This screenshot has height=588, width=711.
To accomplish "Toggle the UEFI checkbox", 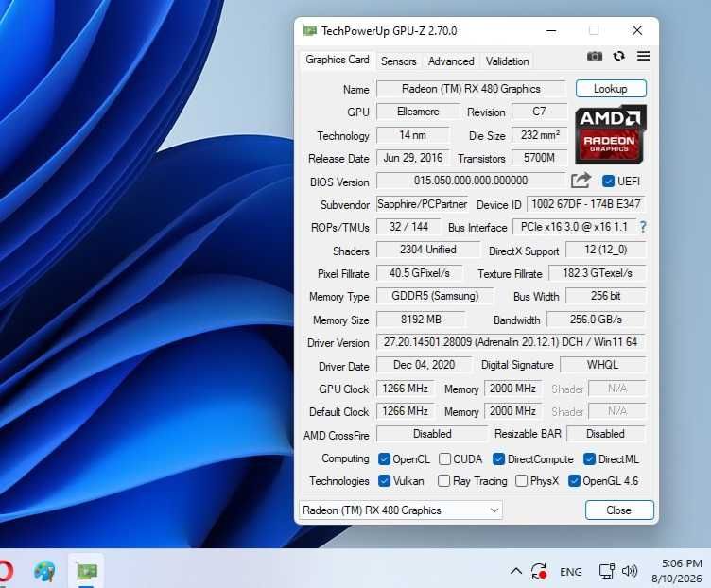I will (608, 182).
